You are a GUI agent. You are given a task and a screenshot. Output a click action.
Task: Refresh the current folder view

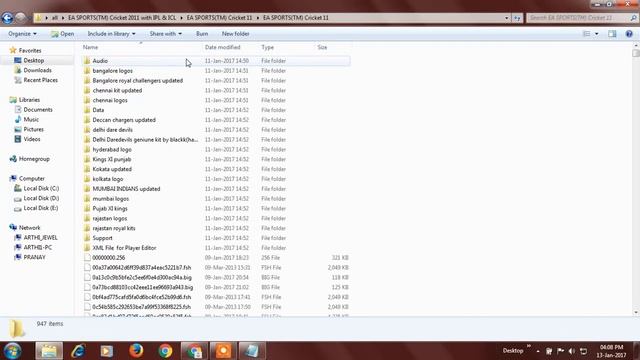517,18
